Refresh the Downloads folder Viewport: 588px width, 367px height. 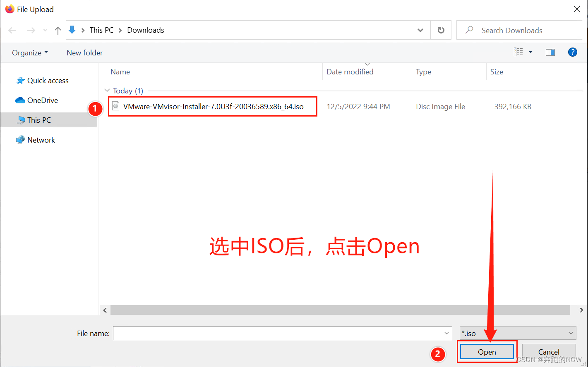(441, 30)
